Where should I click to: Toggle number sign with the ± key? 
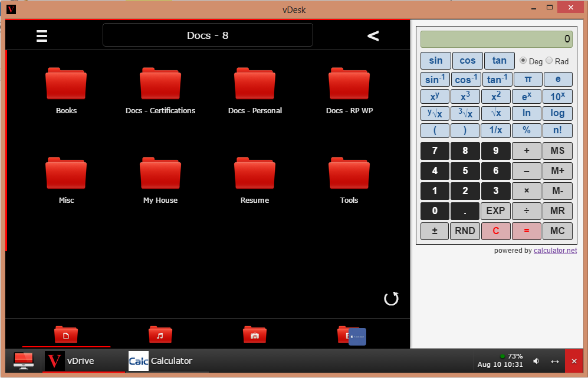pyautogui.click(x=435, y=231)
